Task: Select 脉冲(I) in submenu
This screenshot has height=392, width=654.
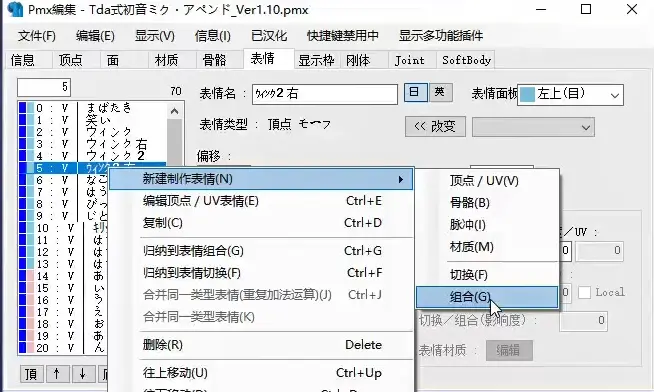Action: [x=487, y=225]
